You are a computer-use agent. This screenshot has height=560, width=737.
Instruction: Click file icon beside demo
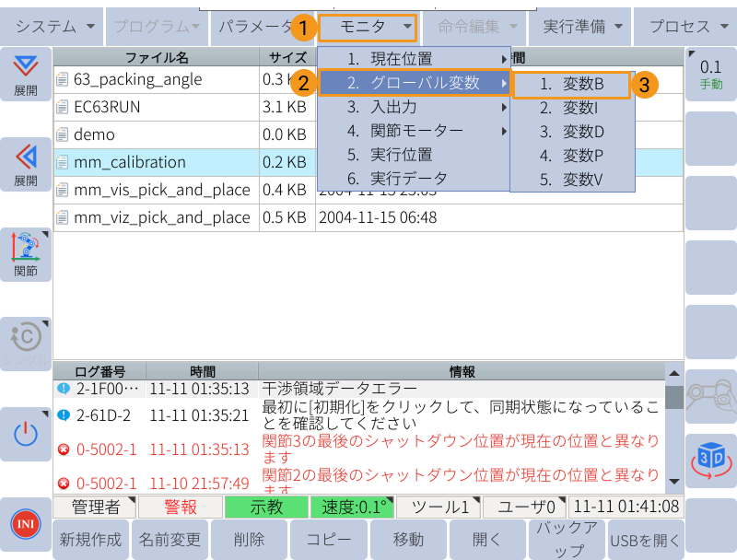click(62, 134)
